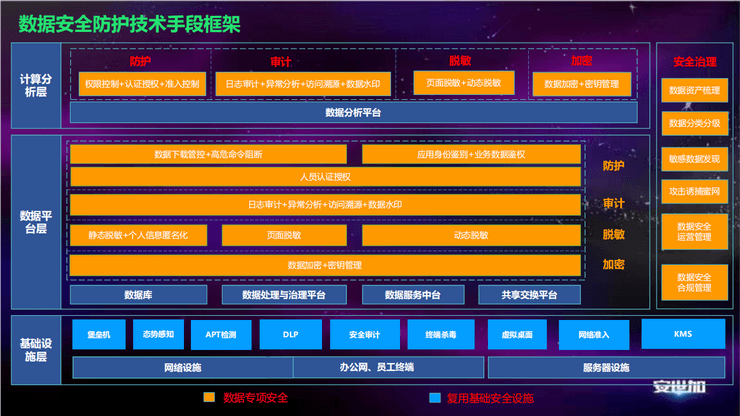740x416 pixels.
Task: Click the 虚拟桌面 blue tile
Action: click(517, 335)
